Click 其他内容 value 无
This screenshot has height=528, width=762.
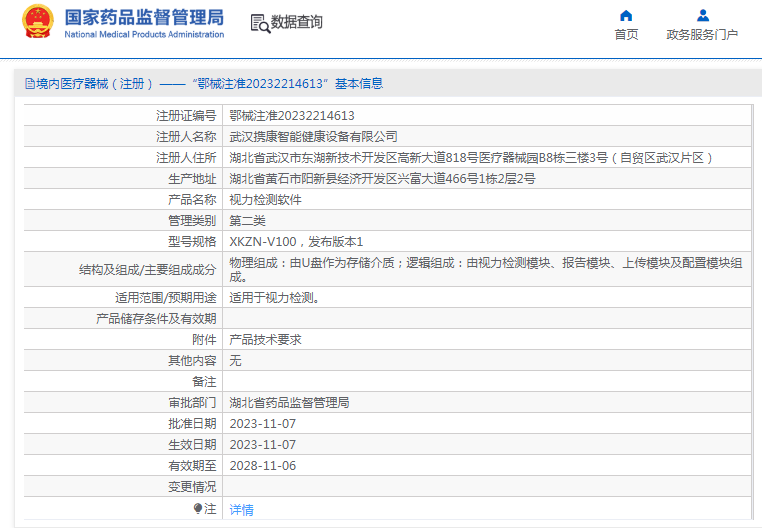(x=235, y=360)
